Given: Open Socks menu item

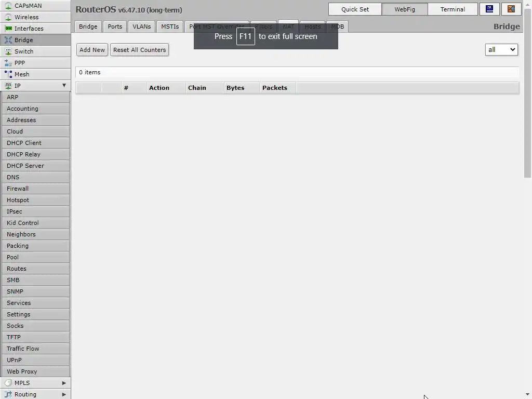Looking at the screenshot, I should pos(35,326).
